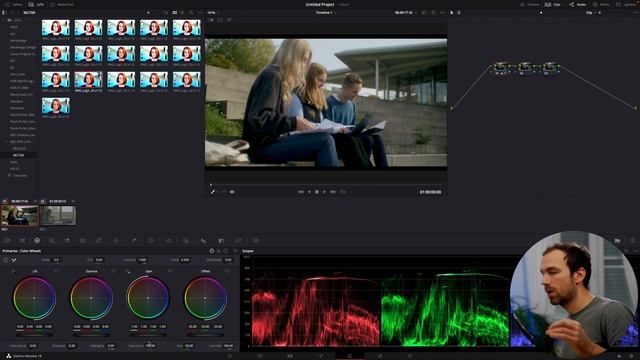Screen dimensions: 640x360
Task: Reset the Lift wheel
Action: pos(56,271)
